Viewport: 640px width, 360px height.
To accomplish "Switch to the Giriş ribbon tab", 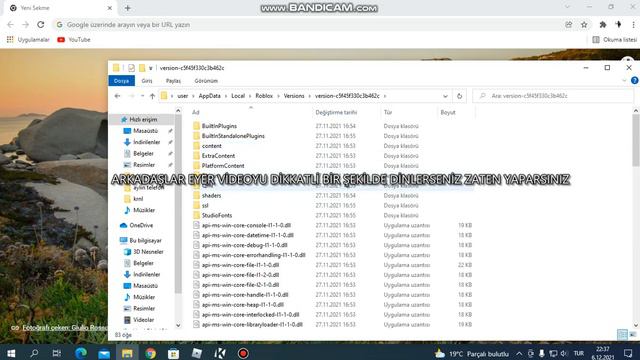I will pos(147,81).
